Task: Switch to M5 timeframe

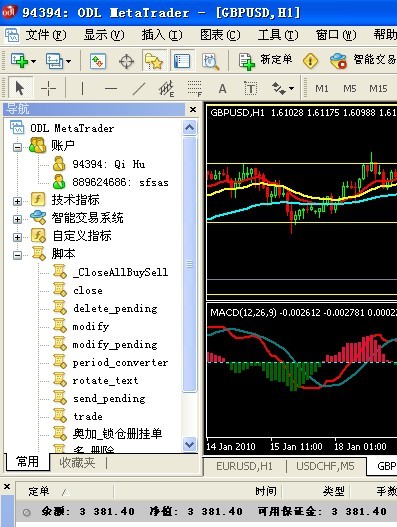Action: [350, 89]
